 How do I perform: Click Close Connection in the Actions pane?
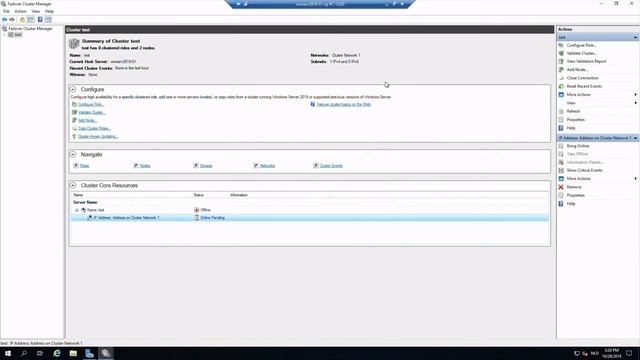point(582,78)
